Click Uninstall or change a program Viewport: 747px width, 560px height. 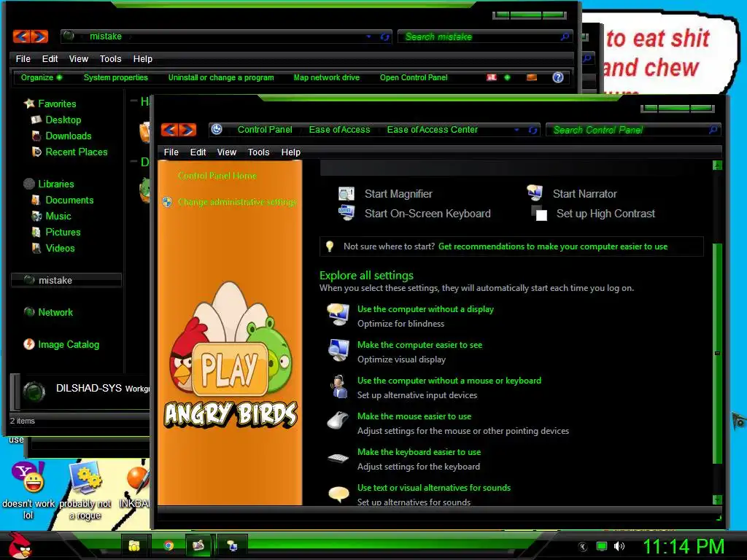click(x=221, y=77)
